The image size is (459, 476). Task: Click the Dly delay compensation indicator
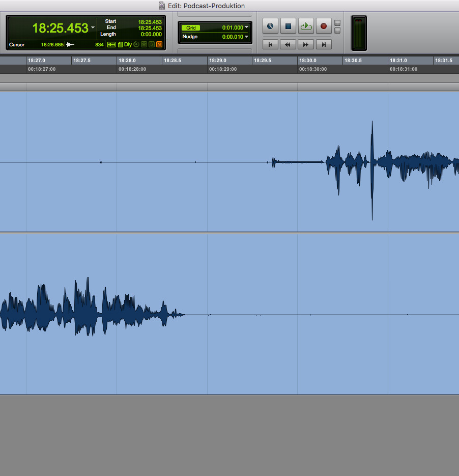click(x=128, y=45)
